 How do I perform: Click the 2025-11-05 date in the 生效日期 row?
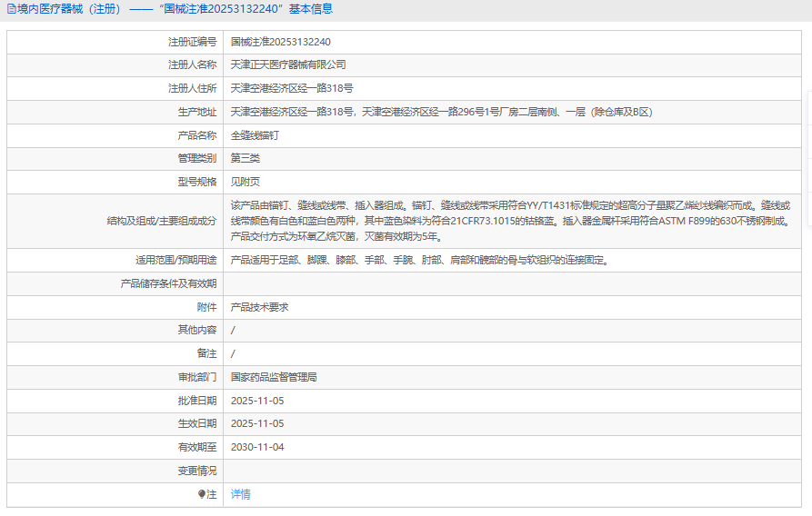click(257, 423)
